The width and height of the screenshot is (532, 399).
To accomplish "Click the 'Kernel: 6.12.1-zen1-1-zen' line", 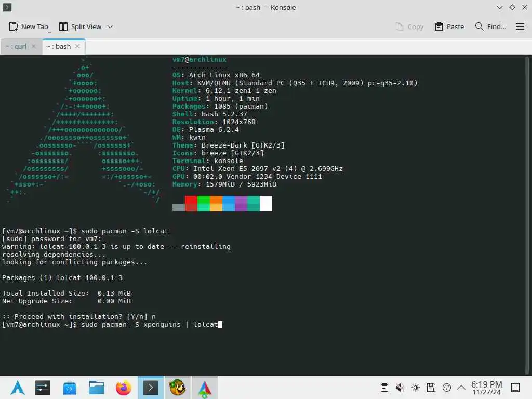I will 224,91.
